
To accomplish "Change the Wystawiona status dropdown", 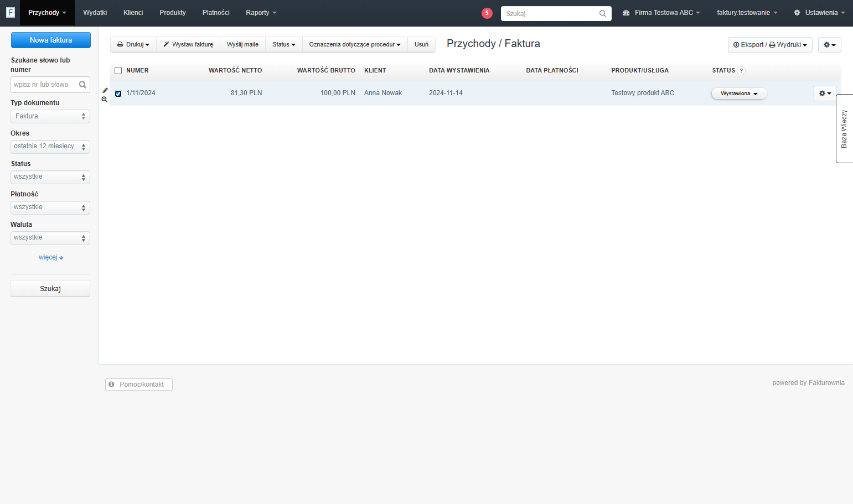I will [739, 93].
